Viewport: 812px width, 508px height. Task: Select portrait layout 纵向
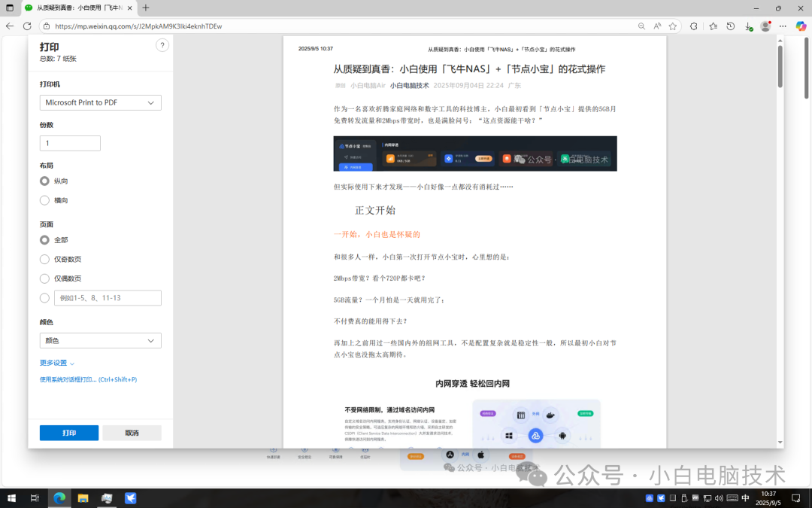click(x=44, y=181)
